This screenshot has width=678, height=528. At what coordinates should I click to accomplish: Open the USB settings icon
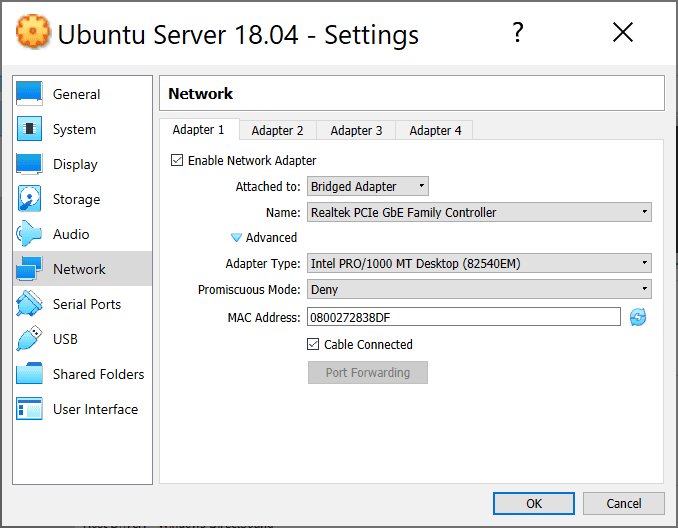pyautogui.click(x=30, y=339)
